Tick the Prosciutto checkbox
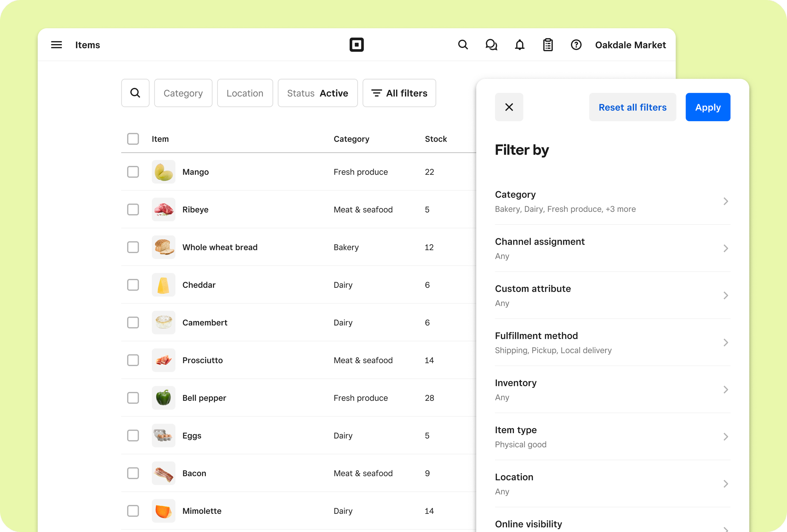The height and width of the screenshot is (532, 787). 133,360
